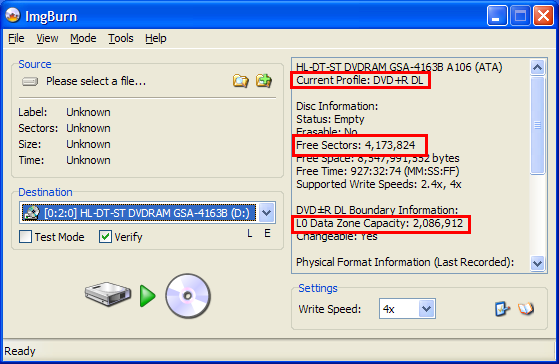Screen dimensions: 559x364
Task: Open the create image file icon with green plus
Action: 264,81
